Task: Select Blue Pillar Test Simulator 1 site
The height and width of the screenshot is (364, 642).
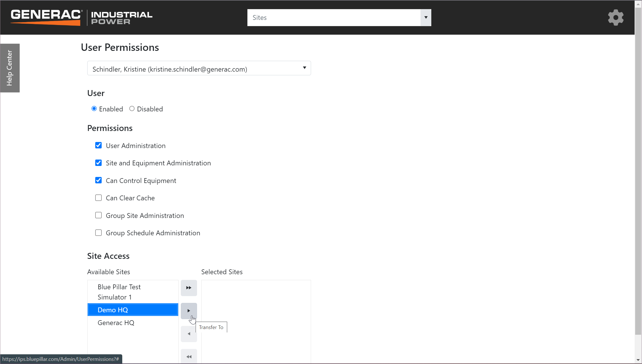Action: 119,292
